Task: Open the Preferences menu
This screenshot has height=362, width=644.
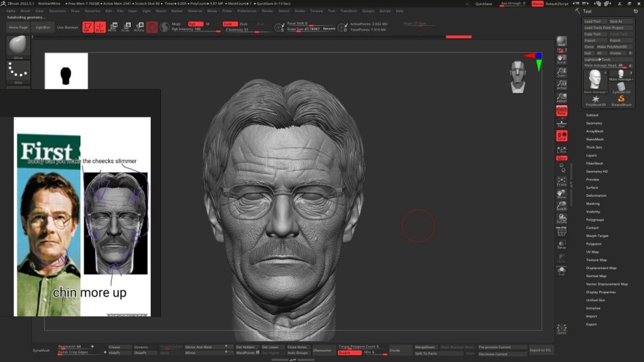Action: pyautogui.click(x=247, y=11)
